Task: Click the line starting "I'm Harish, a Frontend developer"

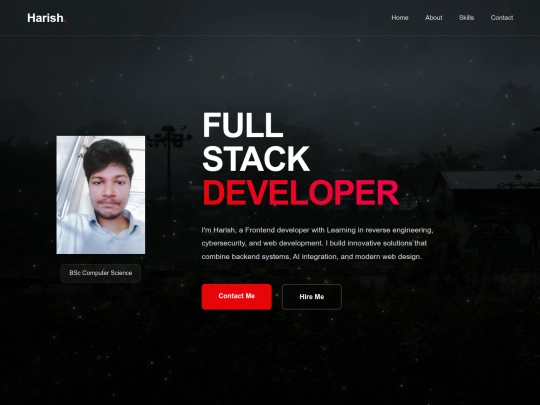Action: pos(317,230)
